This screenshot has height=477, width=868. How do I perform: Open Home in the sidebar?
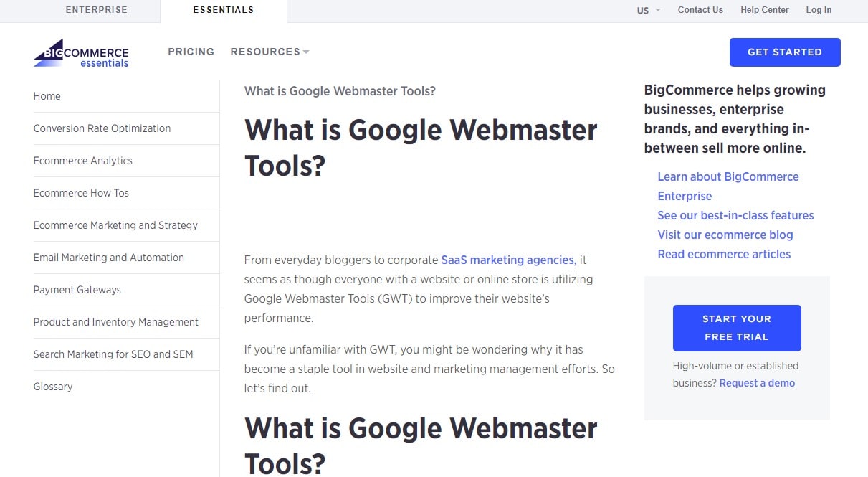click(47, 96)
